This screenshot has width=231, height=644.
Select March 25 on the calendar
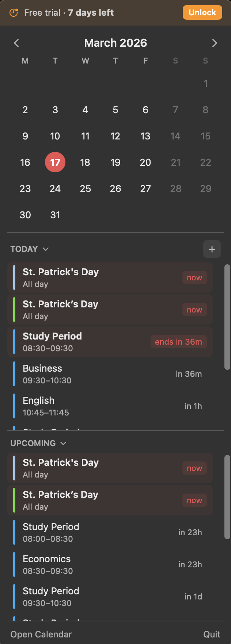(85, 189)
